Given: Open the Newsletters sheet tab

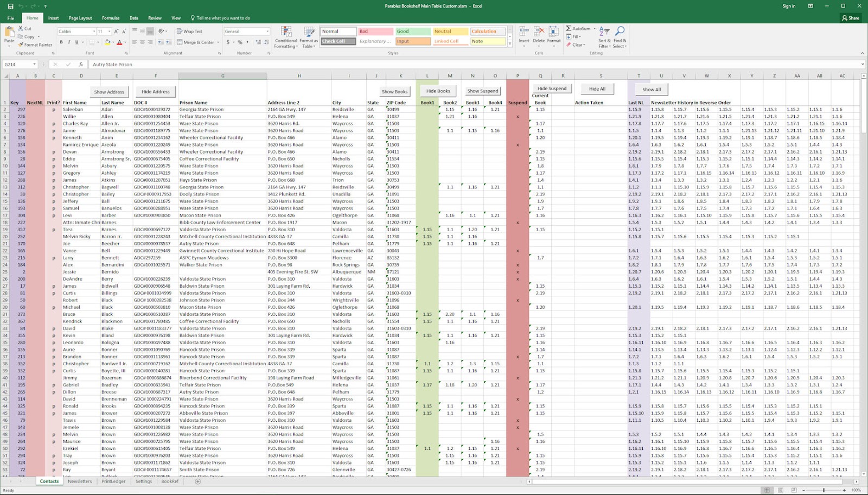Looking at the screenshot, I should 80,481.
